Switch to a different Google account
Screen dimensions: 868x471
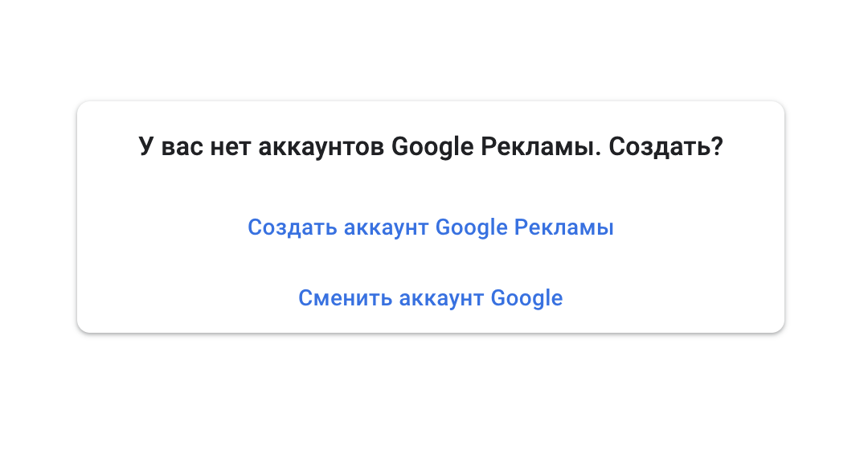pos(431,297)
